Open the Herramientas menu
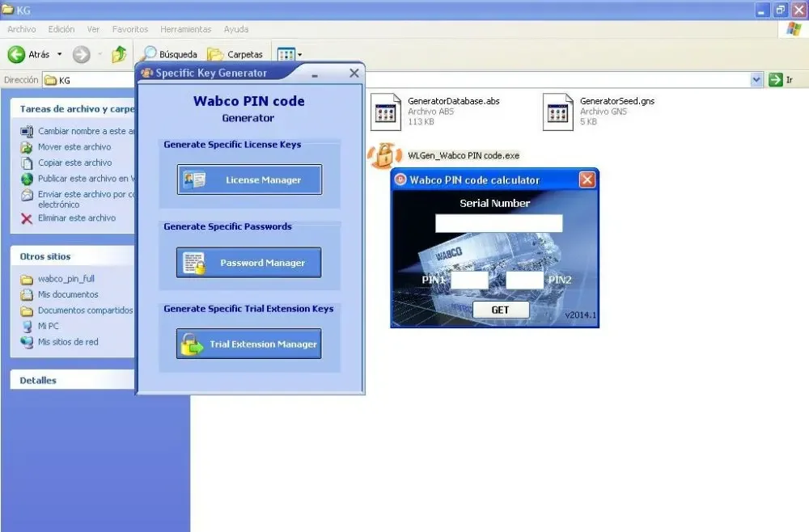809x532 pixels. click(186, 29)
